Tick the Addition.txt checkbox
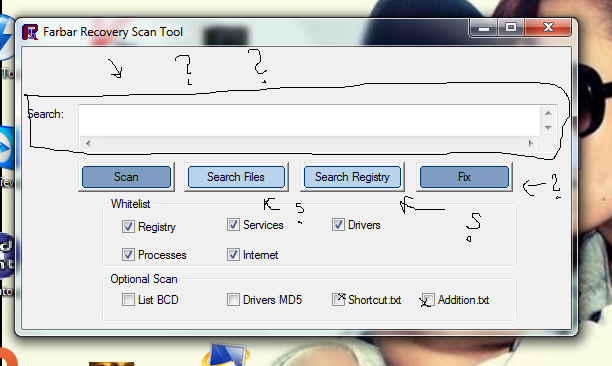Image resolution: width=612 pixels, height=366 pixels. 428,300
